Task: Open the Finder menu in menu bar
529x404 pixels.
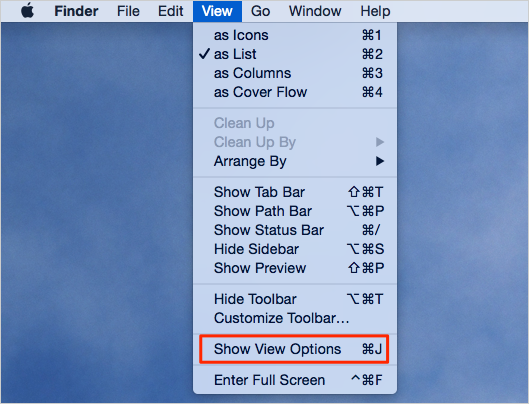Action: coord(76,11)
